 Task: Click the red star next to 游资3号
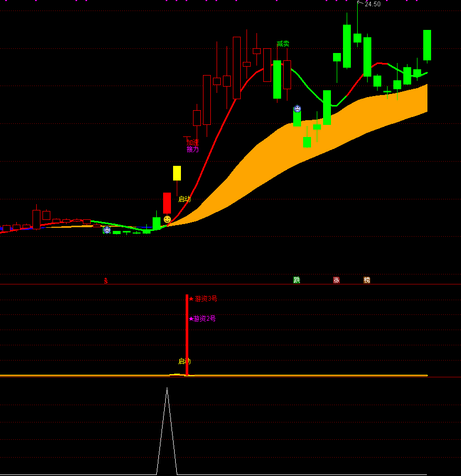point(191,299)
